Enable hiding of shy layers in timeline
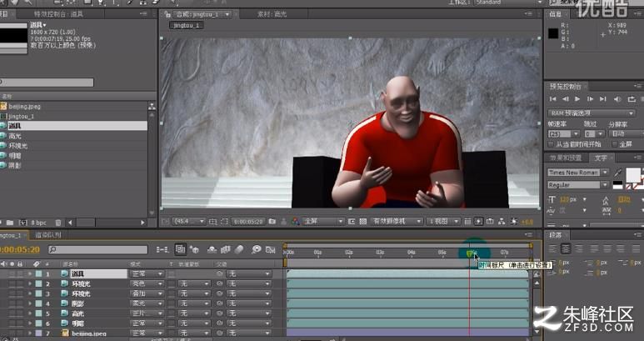644x341 pixels. point(212,249)
